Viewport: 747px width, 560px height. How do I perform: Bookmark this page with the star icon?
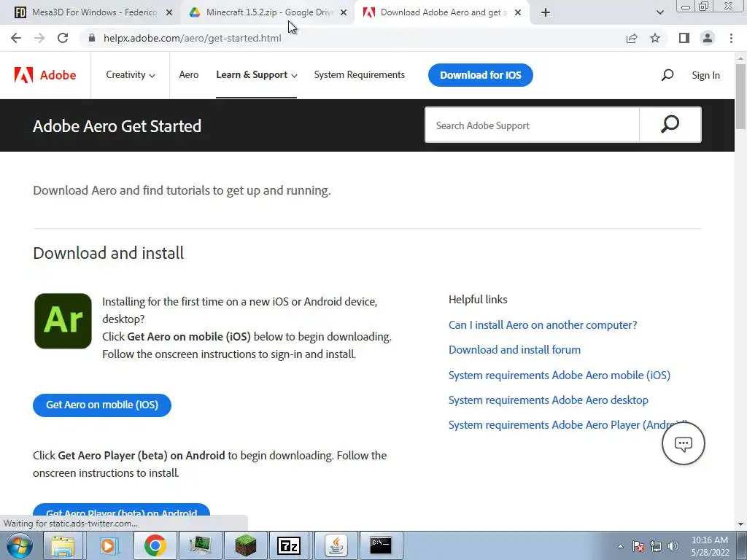tap(655, 38)
